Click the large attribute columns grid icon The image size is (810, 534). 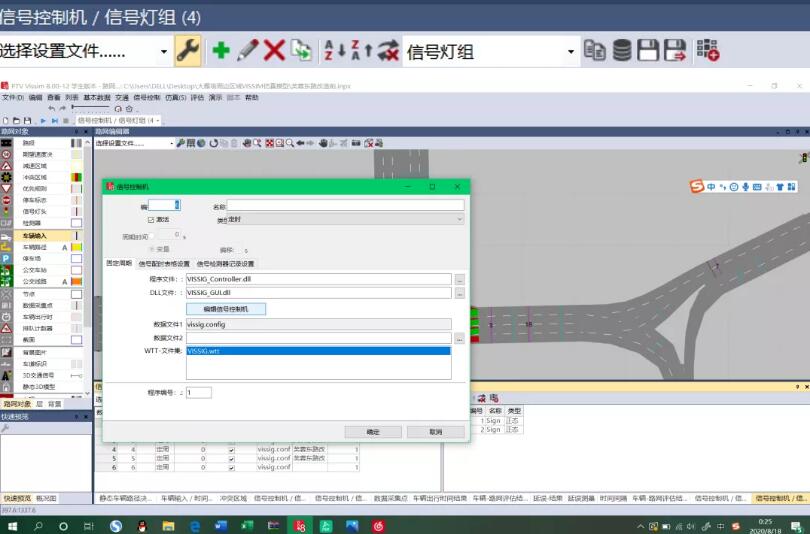click(708, 51)
